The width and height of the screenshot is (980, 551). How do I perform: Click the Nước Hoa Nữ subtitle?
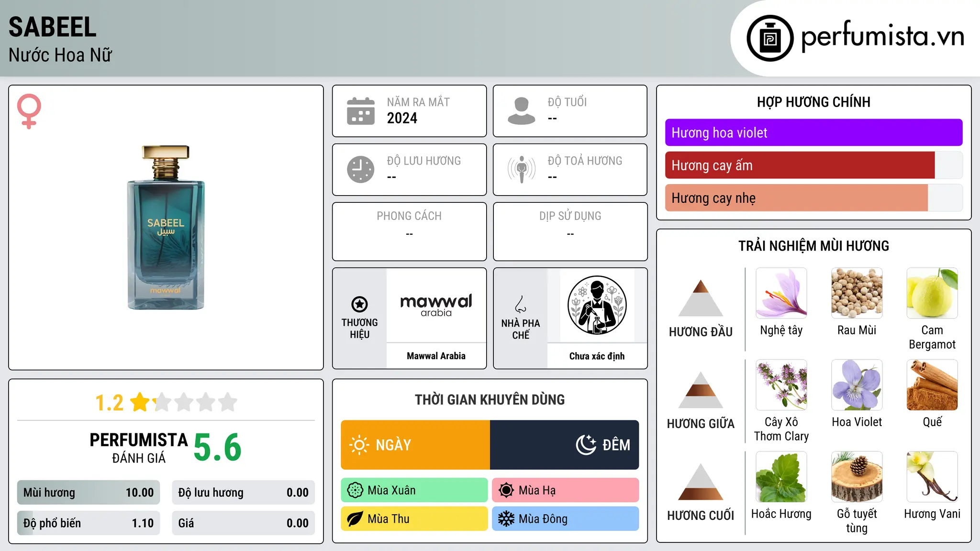click(x=60, y=55)
